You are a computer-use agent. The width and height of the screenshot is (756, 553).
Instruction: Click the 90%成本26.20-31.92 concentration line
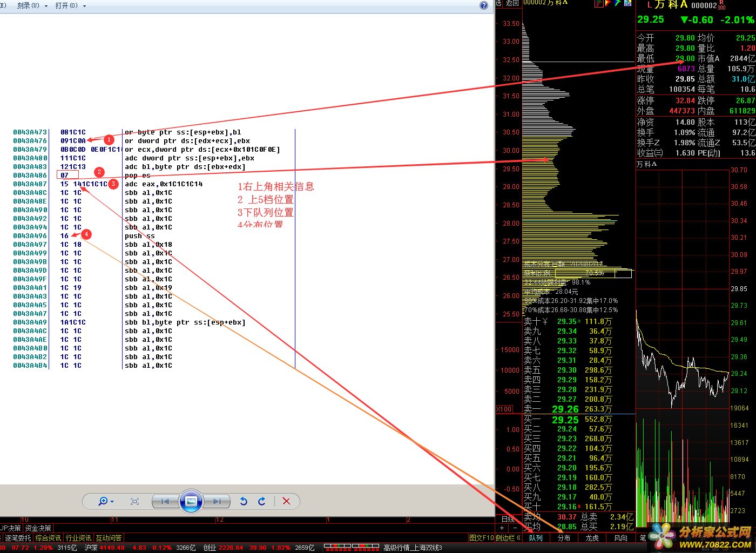pos(571,301)
